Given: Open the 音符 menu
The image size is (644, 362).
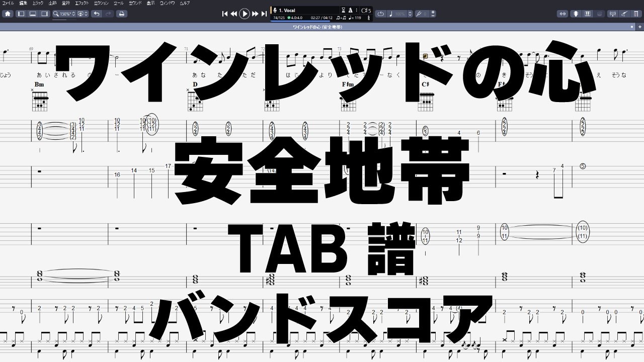Looking at the screenshot, I should tap(66, 3).
